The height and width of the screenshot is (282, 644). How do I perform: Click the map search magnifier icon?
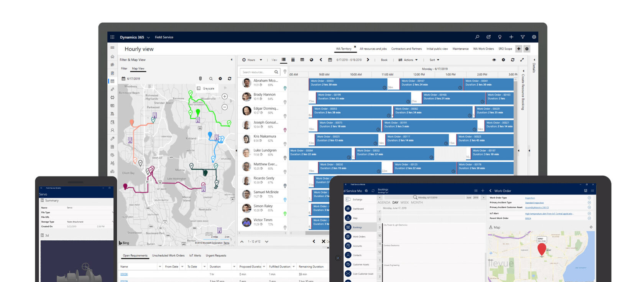(x=211, y=79)
